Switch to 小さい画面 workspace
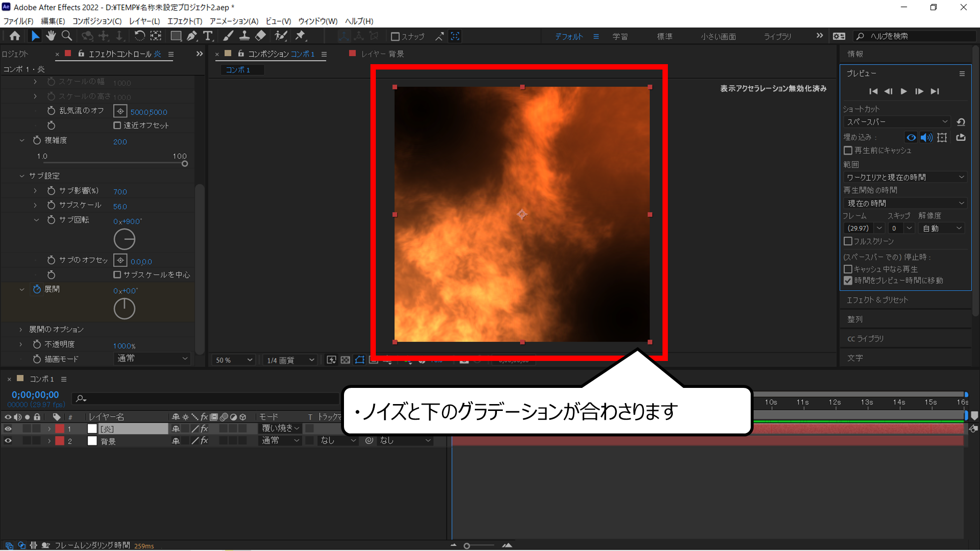 718,37
